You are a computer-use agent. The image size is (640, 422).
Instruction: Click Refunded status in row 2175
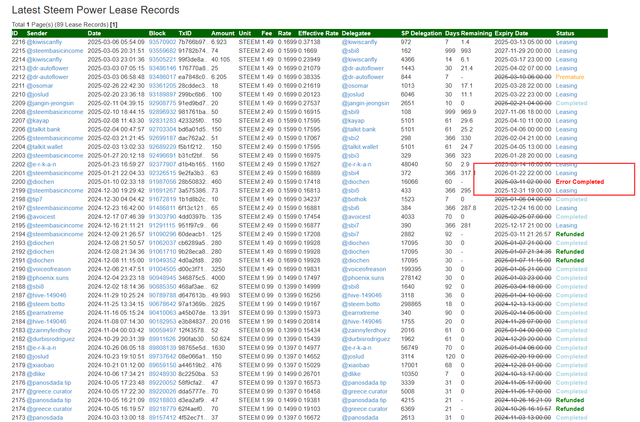coord(570,400)
